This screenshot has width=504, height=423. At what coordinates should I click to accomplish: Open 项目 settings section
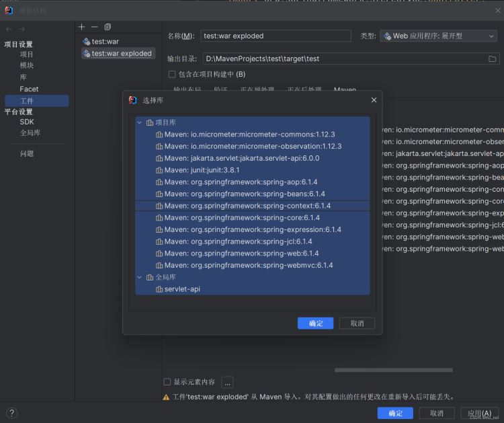tap(27, 54)
